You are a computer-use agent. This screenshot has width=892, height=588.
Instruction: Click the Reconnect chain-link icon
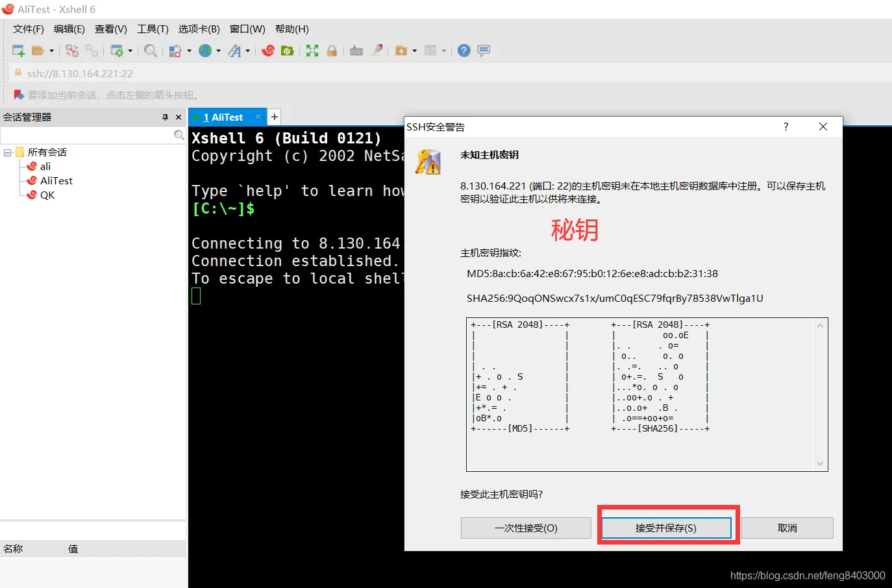tap(92, 51)
